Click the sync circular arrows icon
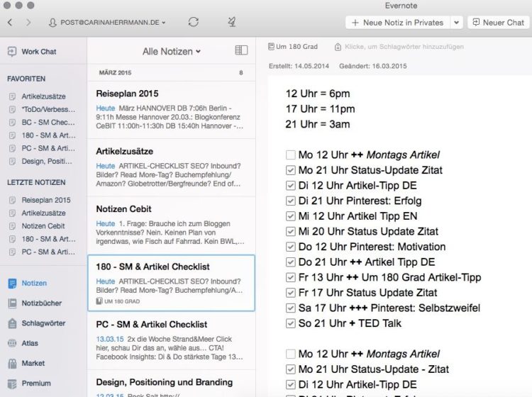The image size is (532, 397). point(194,22)
